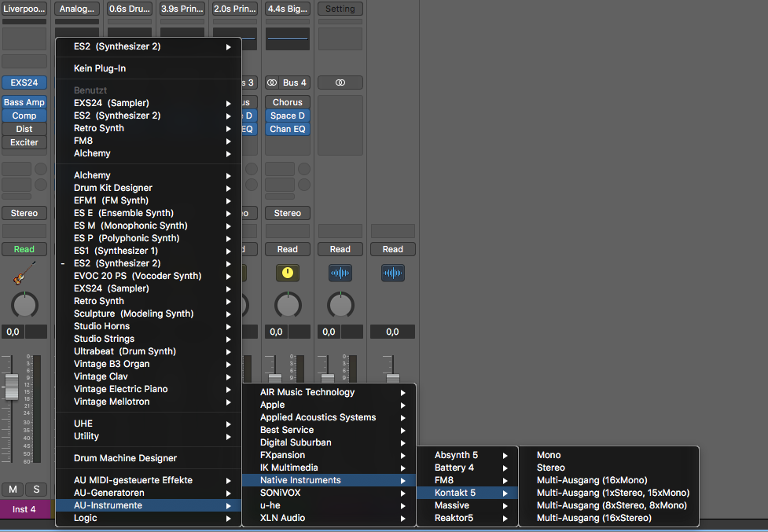Viewport: 768px width, 532px height.
Task: Toggle the Comp effect slot
Action: [x=24, y=116]
